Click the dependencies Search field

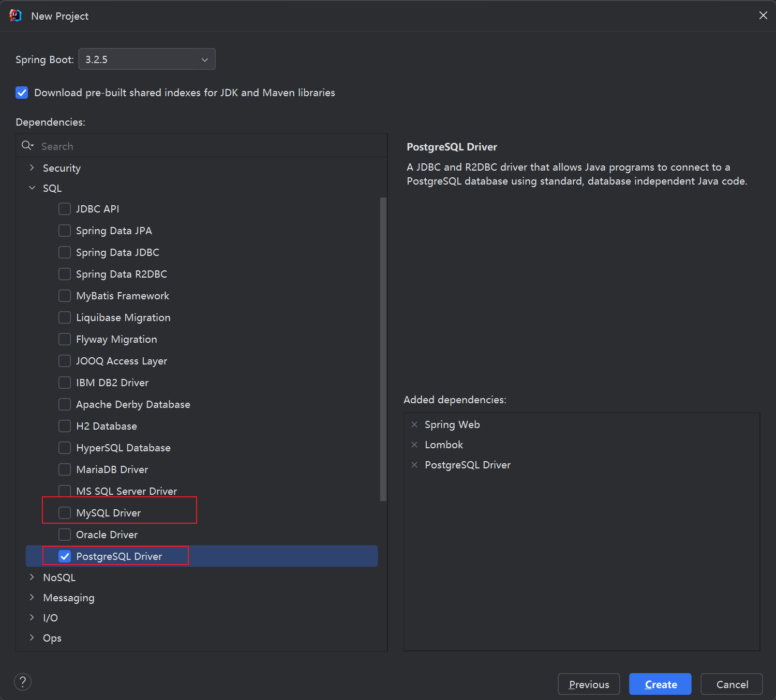[x=202, y=146]
